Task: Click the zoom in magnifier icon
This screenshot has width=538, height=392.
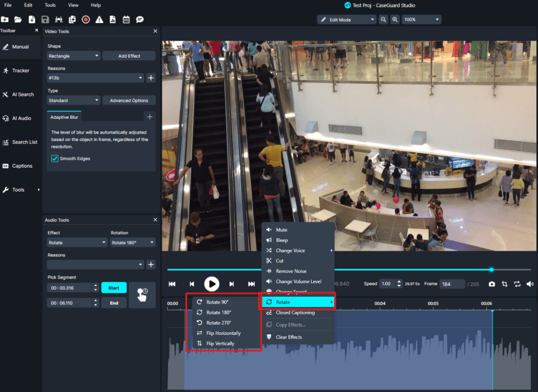Action: 395,20
